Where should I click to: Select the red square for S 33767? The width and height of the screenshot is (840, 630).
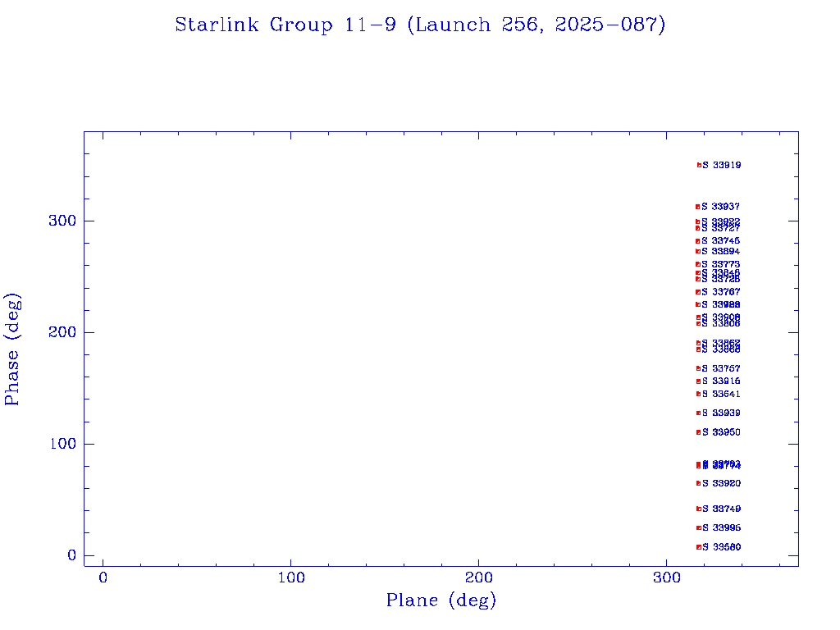coord(697,292)
